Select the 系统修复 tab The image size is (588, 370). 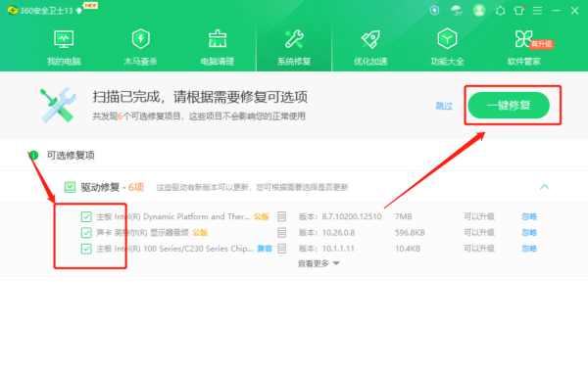294,48
